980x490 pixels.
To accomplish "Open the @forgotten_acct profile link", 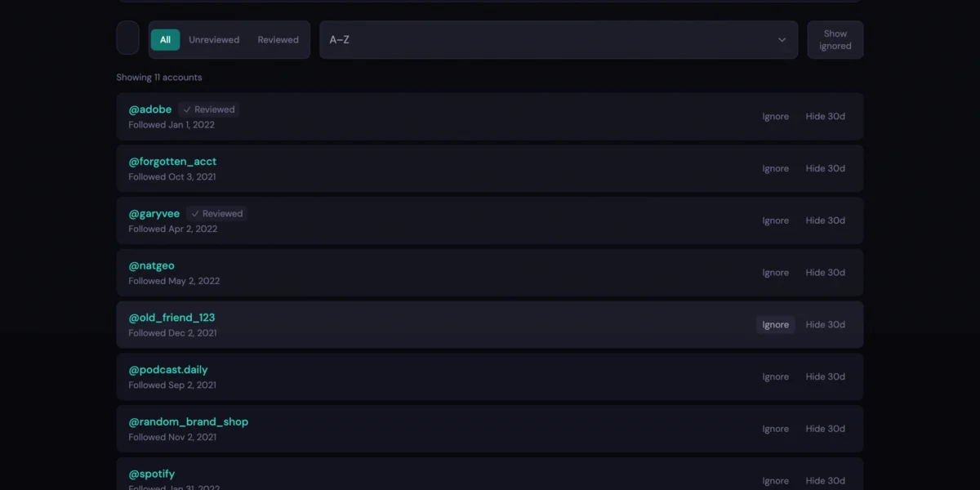I will [172, 162].
